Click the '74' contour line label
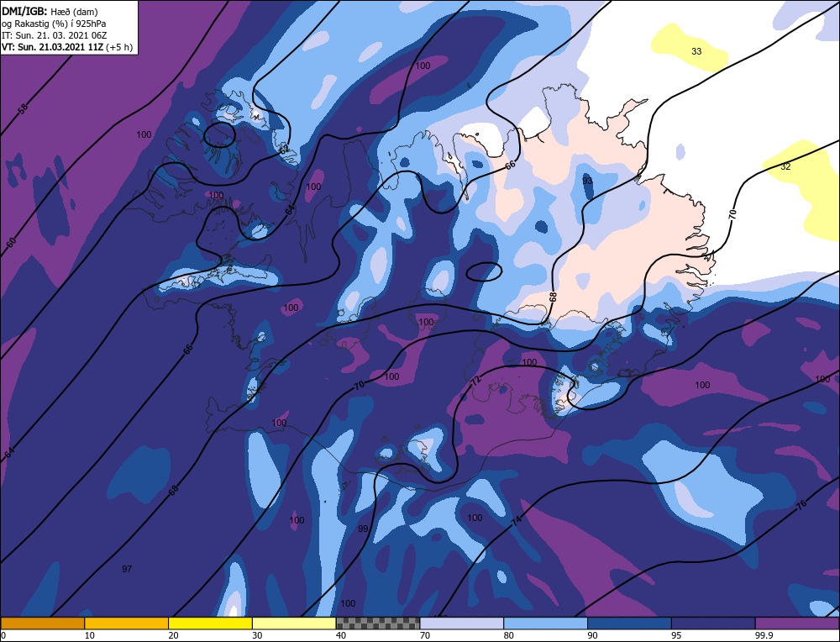This screenshot has height=642, width=840. [517, 520]
